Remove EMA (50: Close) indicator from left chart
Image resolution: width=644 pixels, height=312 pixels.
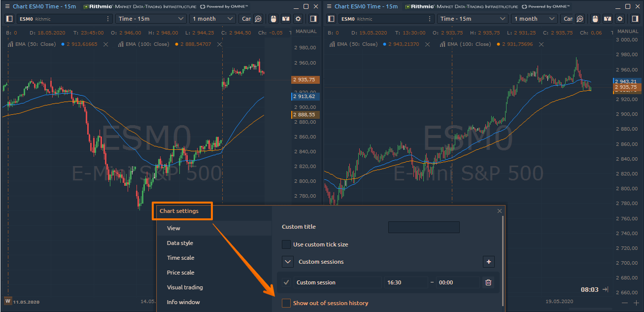click(105, 44)
